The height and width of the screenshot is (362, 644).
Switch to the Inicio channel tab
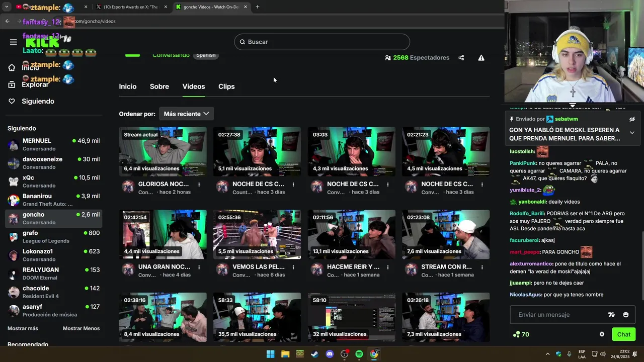click(127, 86)
